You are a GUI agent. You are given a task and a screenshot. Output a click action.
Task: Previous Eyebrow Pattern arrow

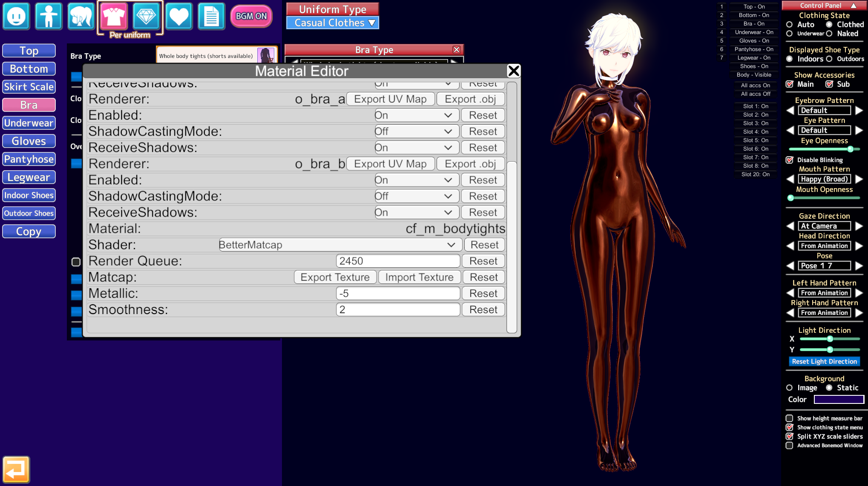[790, 111]
